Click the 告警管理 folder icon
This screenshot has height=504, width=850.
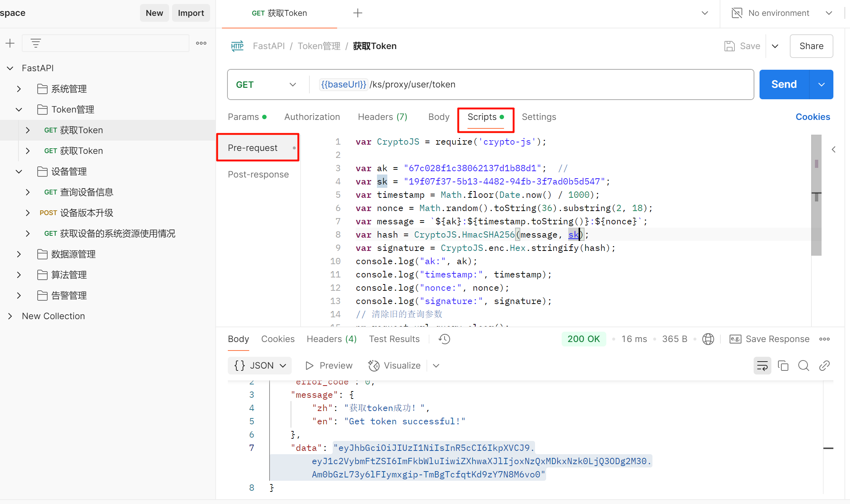[x=42, y=296]
